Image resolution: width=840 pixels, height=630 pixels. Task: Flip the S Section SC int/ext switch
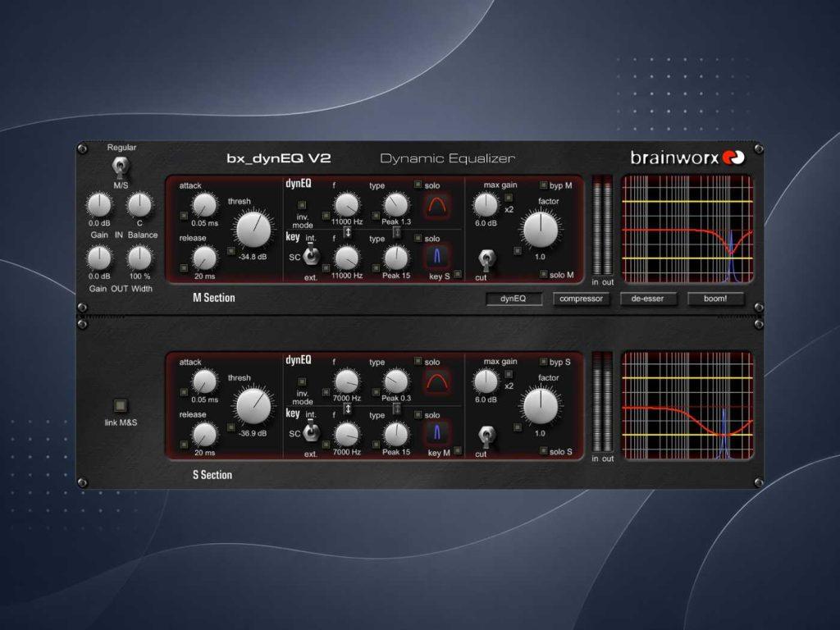pyautogui.click(x=311, y=431)
